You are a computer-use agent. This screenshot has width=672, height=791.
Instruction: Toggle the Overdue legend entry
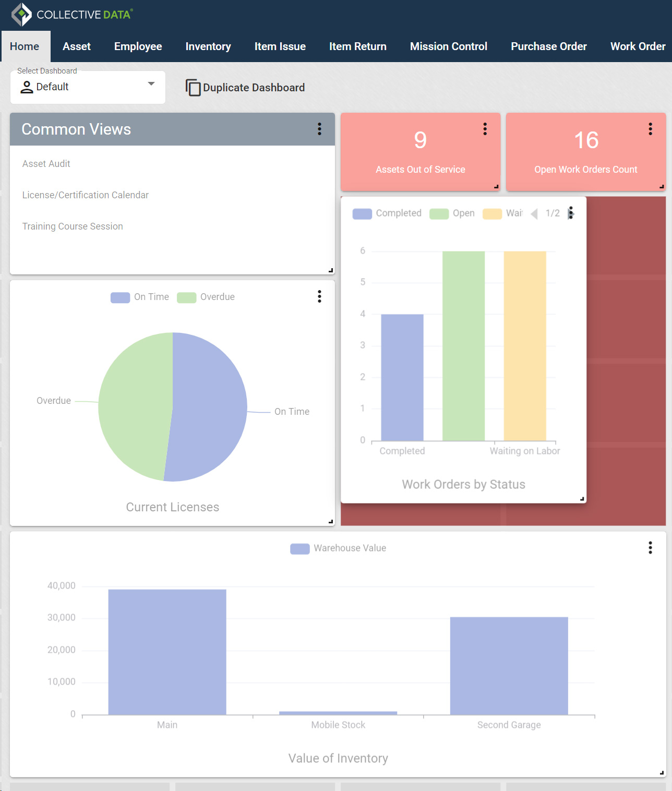(206, 297)
